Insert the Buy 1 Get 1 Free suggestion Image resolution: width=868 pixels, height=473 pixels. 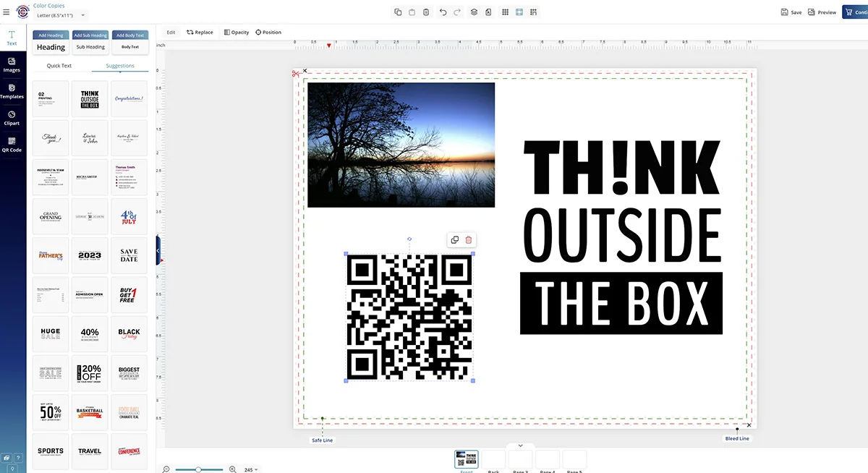[x=129, y=294]
